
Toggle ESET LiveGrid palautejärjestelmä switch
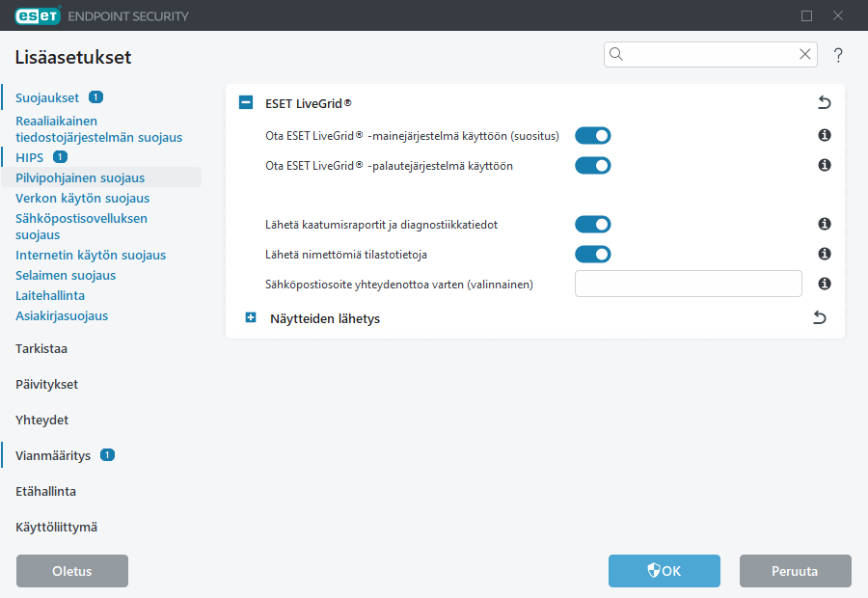click(593, 166)
